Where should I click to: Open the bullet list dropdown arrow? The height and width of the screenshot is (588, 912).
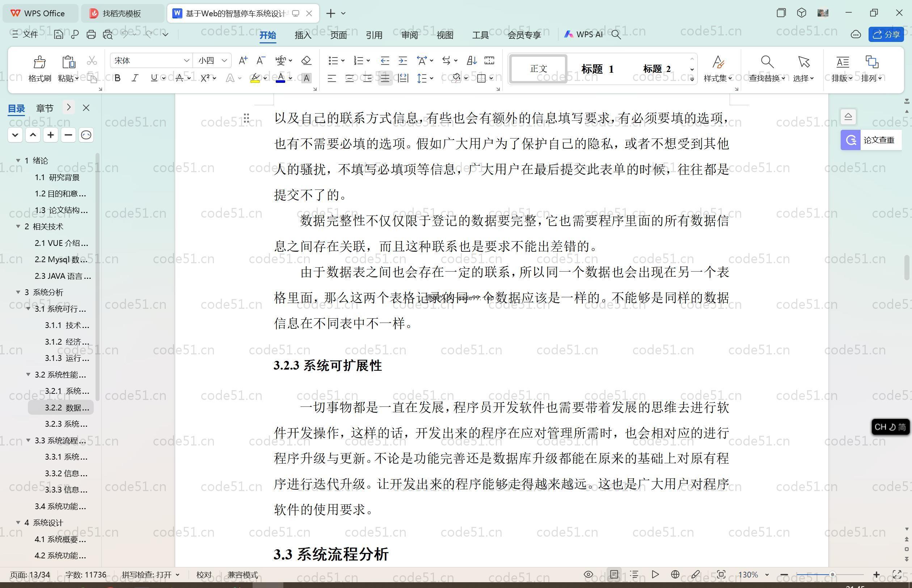click(343, 60)
